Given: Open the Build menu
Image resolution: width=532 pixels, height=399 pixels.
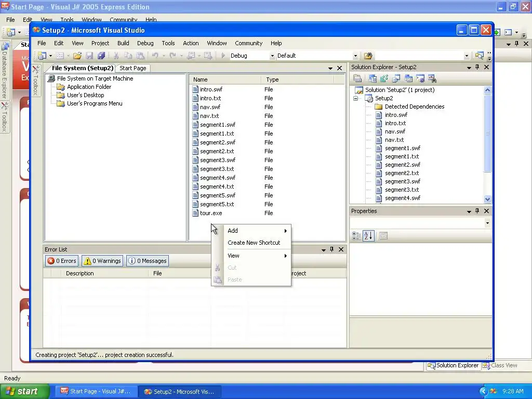Looking at the screenshot, I should point(123,43).
